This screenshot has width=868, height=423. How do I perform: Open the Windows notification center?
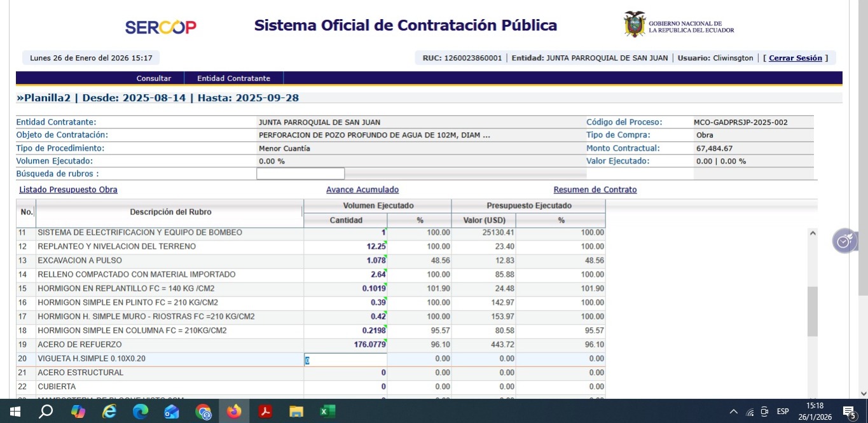[848, 412]
